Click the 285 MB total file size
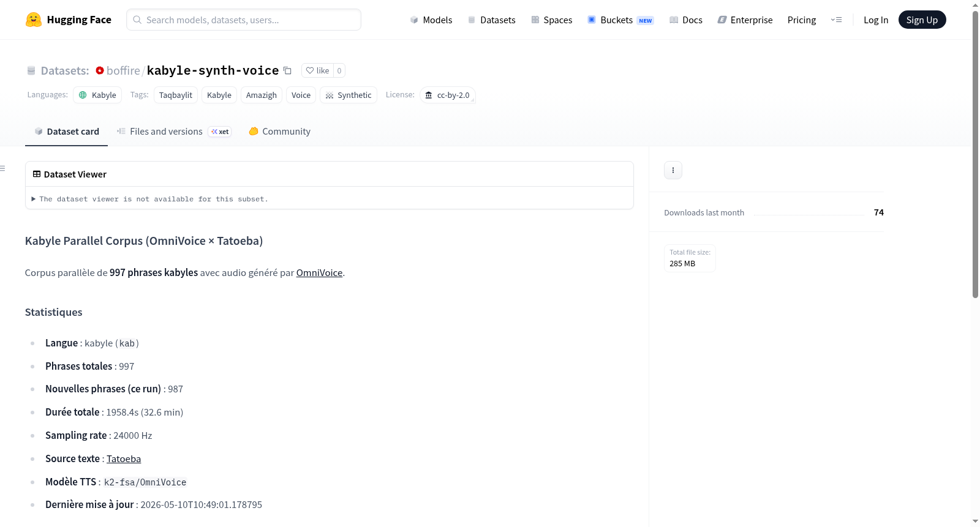 [682, 264]
